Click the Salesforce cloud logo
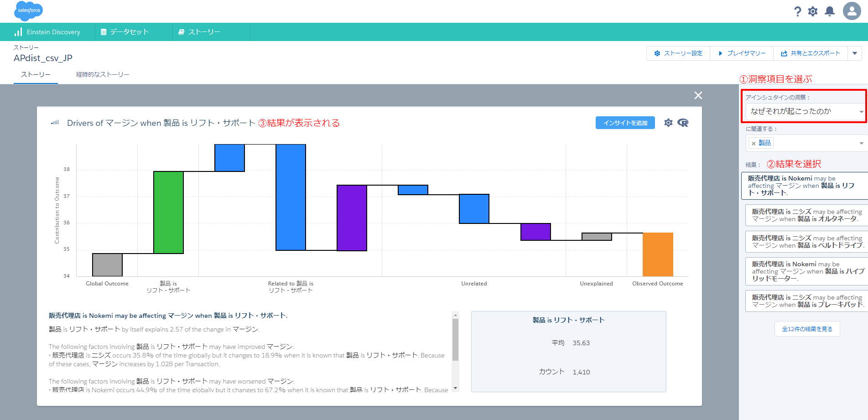Image resolution: width=868 pixels, height=420 pixels. click(28, 10)
